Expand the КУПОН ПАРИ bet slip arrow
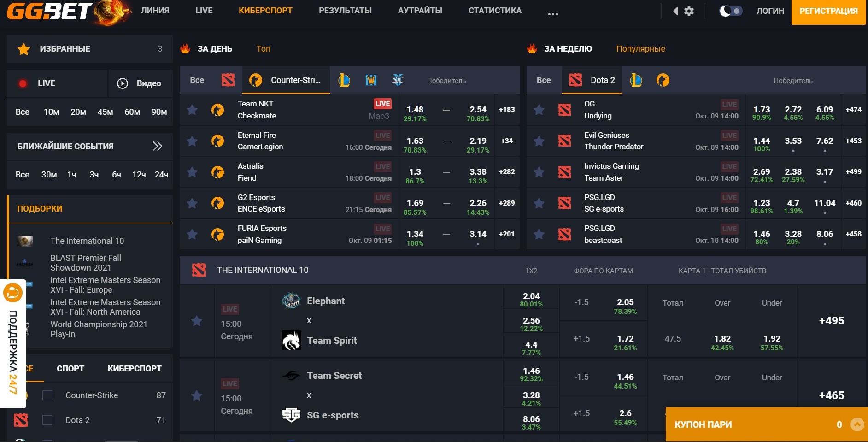 (857, 424)
